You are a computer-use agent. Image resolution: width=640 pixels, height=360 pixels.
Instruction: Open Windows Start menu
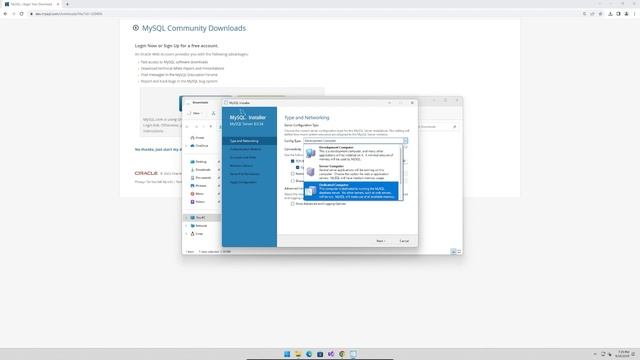coord(287,354)
